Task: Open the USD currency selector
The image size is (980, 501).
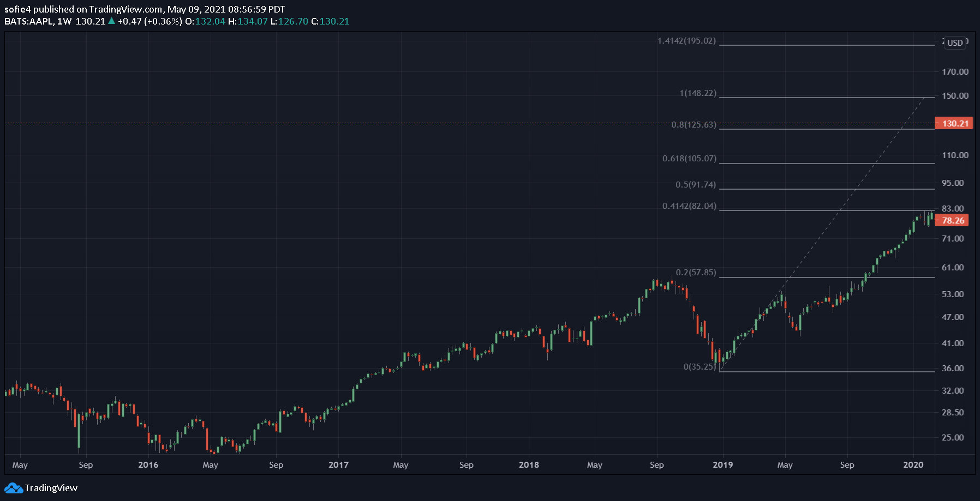Action: click(955, 43)
